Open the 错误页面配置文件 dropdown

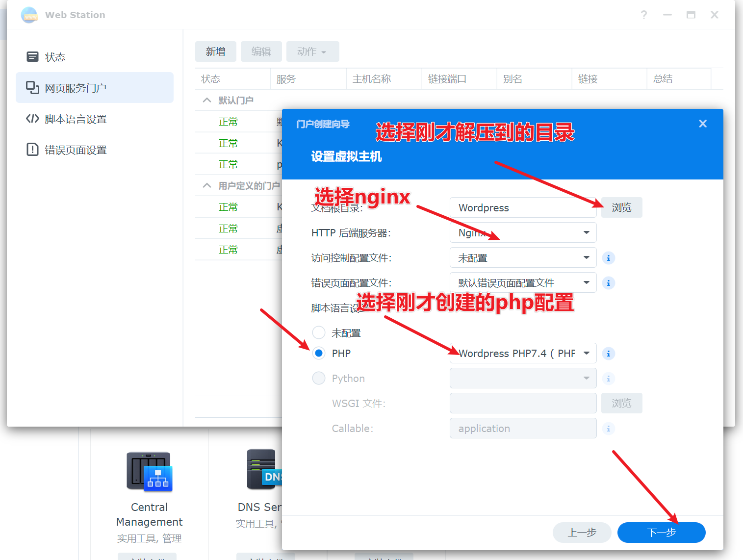click(523, 282)
